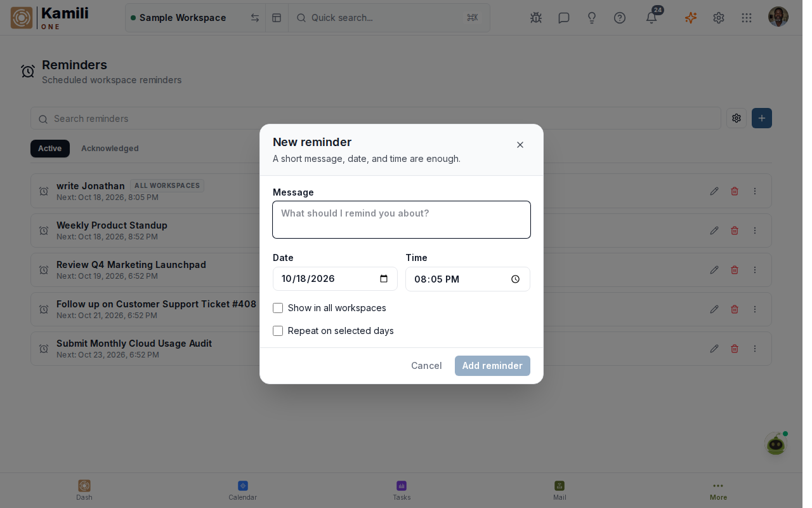Open the help question mark icon

pos(620,18)
